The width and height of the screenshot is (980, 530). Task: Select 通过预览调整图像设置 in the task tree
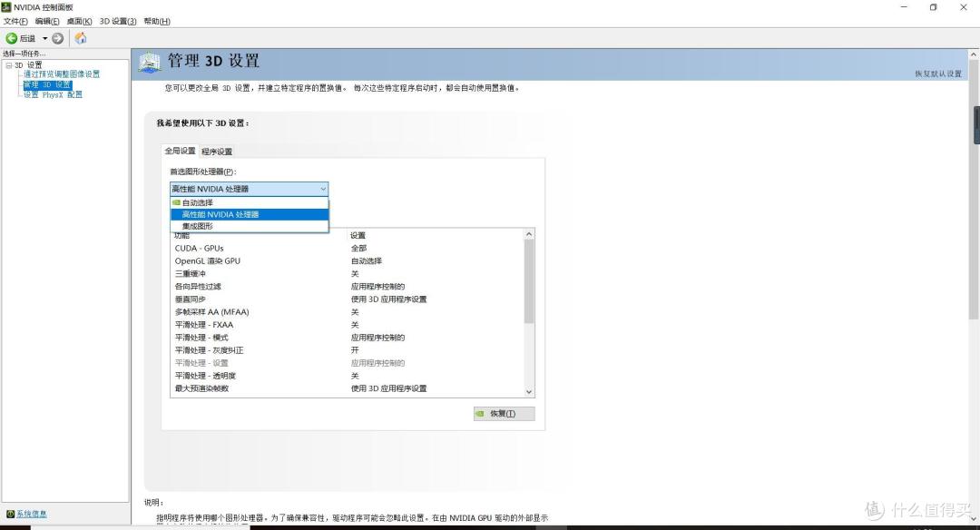62,74
